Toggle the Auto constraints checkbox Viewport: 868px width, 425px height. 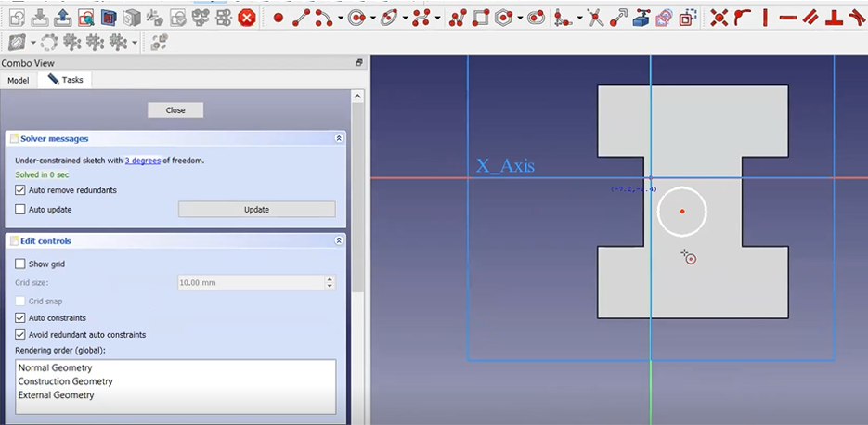[20, 317]
